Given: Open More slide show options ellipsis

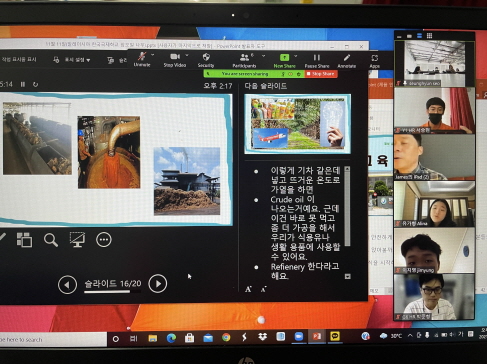Looking at the screenshot, I should tap(104, 240).
